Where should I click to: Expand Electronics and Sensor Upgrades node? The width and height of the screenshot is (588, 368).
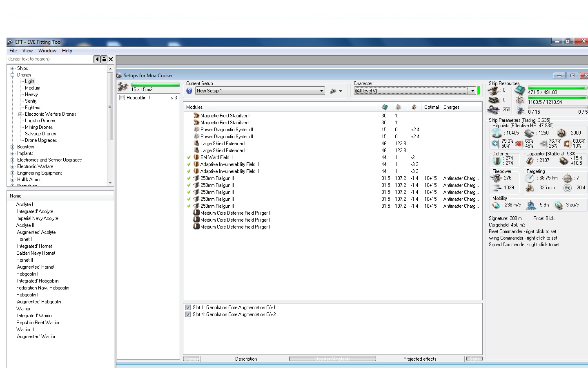[x=12, y=160]
